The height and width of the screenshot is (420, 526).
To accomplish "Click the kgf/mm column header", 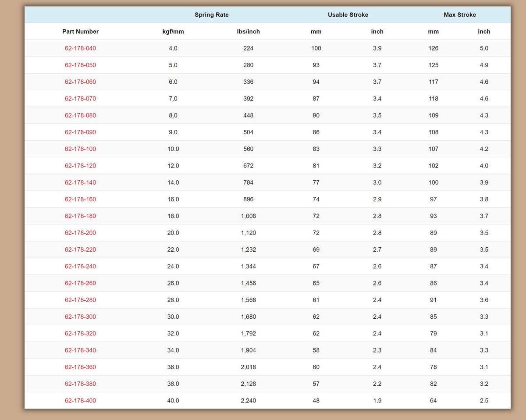I will coord(173,32).
